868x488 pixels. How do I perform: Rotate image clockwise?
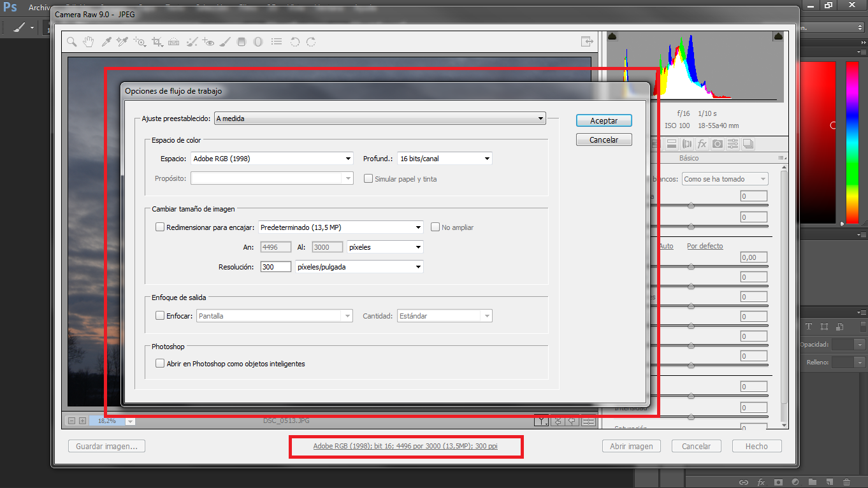coord(311,42)
